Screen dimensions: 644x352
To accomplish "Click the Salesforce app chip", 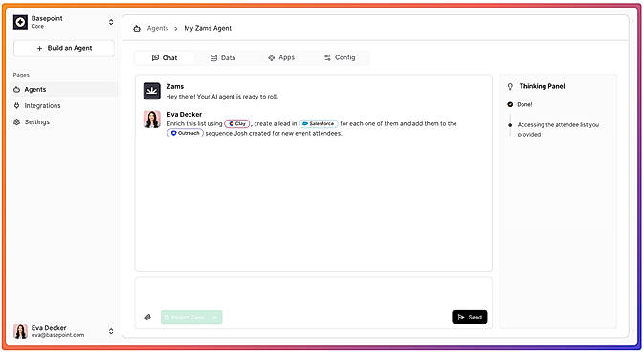I will [319, 123].
